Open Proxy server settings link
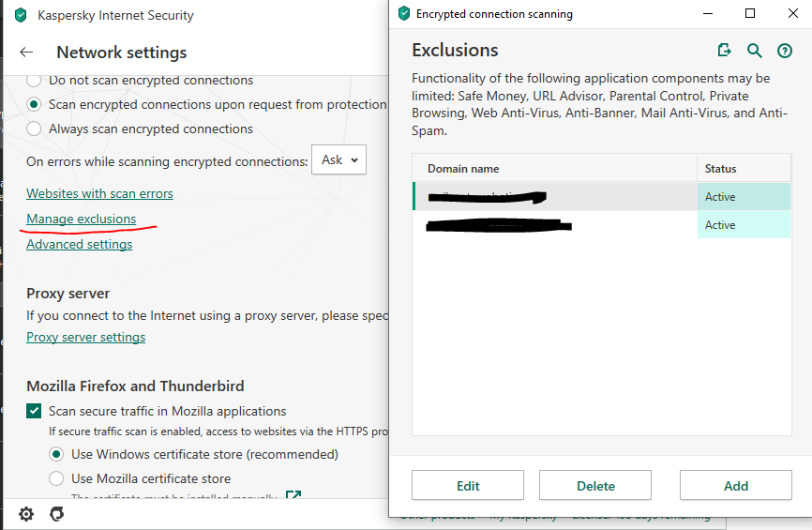The width and height of the screenshot is (812, 530). 86,338
